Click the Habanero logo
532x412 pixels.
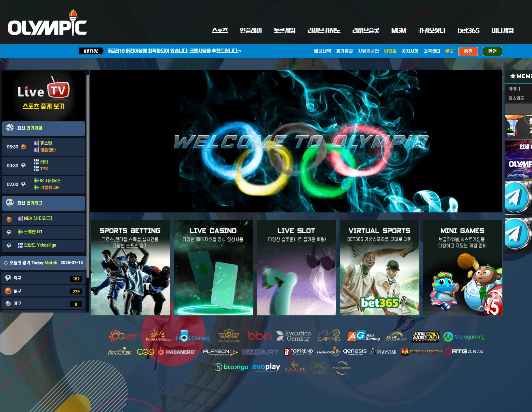tap(177, 352)
